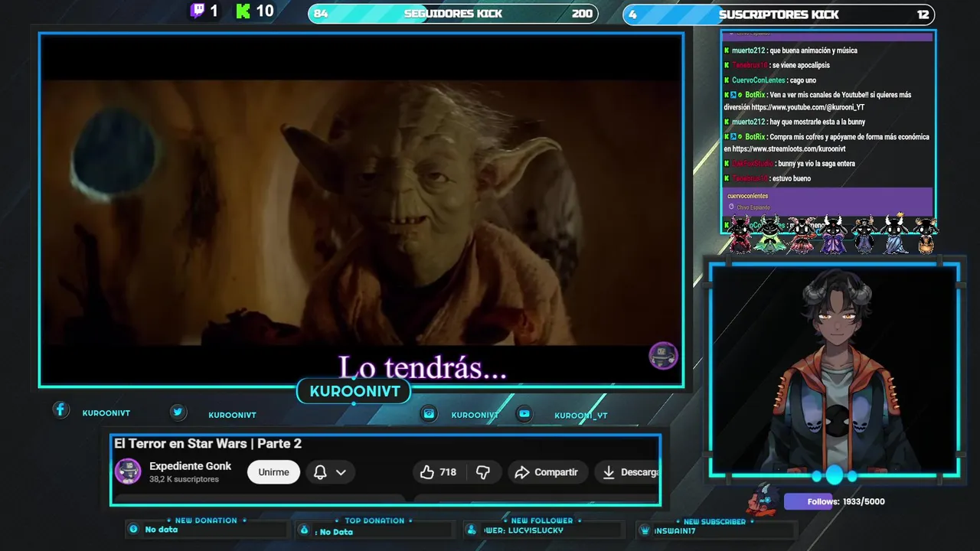
Task: Click the 'estuvo bueno' chat message
Action: [792, 178]
